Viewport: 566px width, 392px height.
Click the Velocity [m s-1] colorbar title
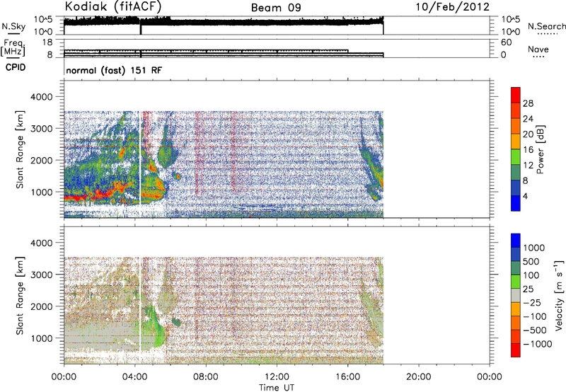(559, 295)
